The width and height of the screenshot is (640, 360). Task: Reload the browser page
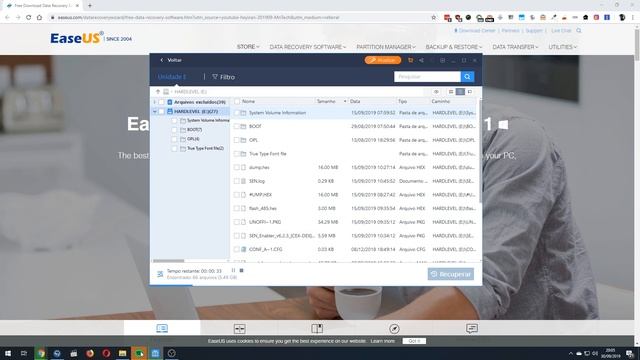click(x=29, y=17)
